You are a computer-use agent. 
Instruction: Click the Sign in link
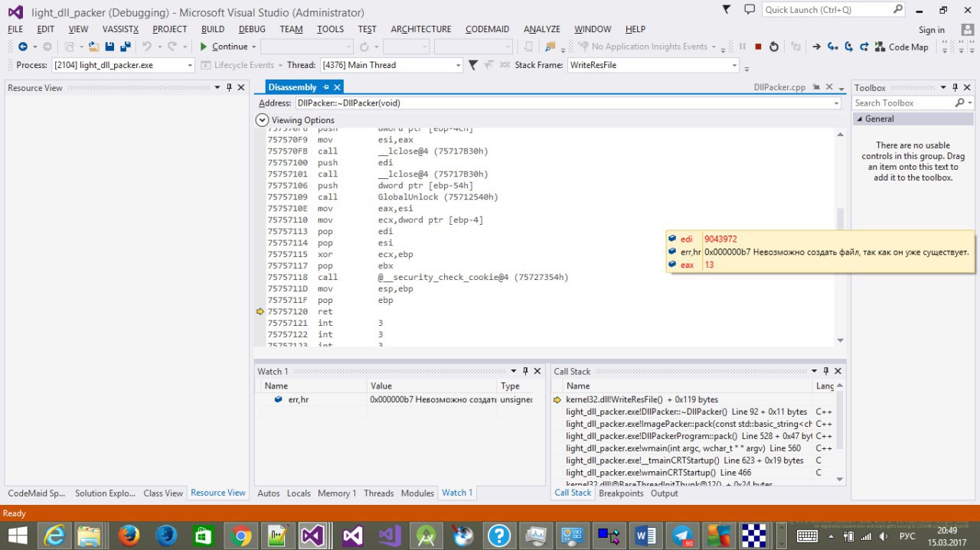point(931,29)
